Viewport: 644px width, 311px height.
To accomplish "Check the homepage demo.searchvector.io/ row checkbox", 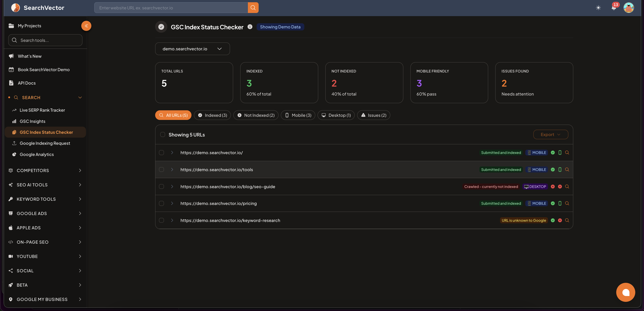I will [x=161, y=153].
